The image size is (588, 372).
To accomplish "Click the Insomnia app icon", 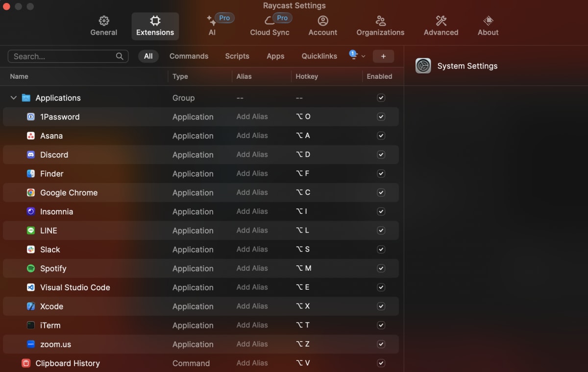I will (x=31, y=212).
